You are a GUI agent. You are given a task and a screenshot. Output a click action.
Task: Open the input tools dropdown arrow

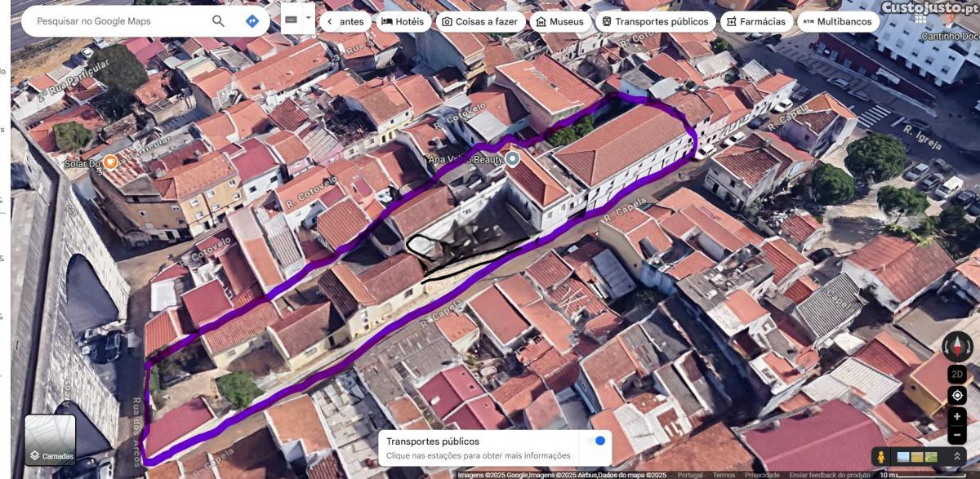[x=309, y=18]
